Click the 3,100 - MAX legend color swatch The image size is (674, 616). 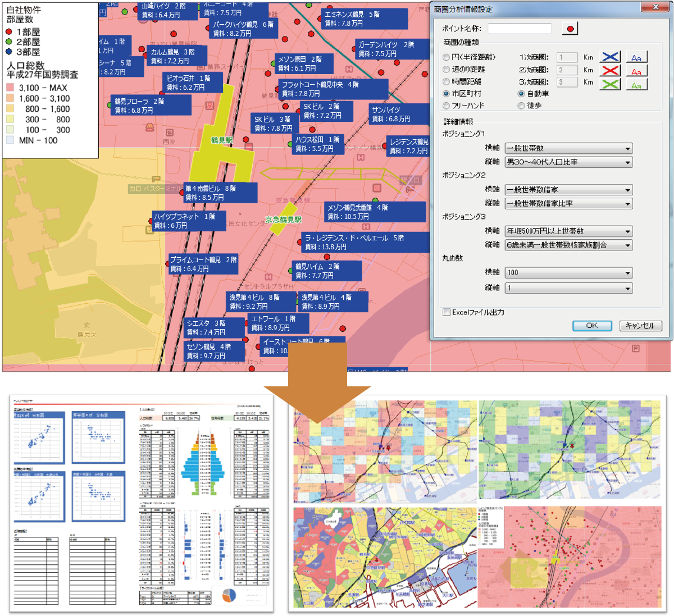point(10,88)
